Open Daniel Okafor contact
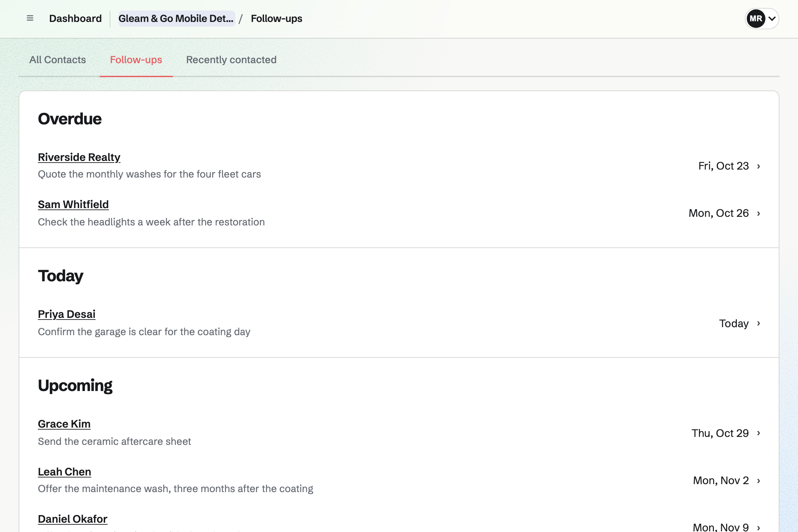The image size is (798, 532). coord(72,519)
